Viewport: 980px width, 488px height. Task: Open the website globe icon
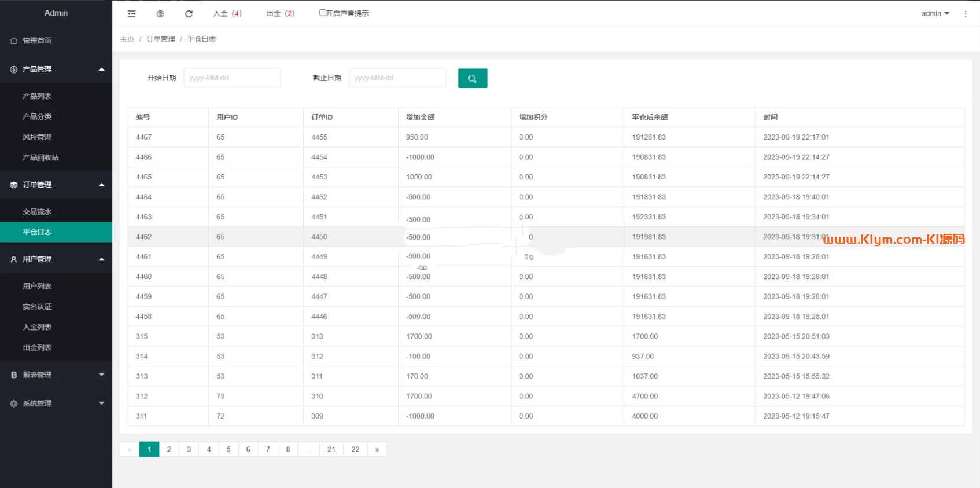[x=160, y=14]
